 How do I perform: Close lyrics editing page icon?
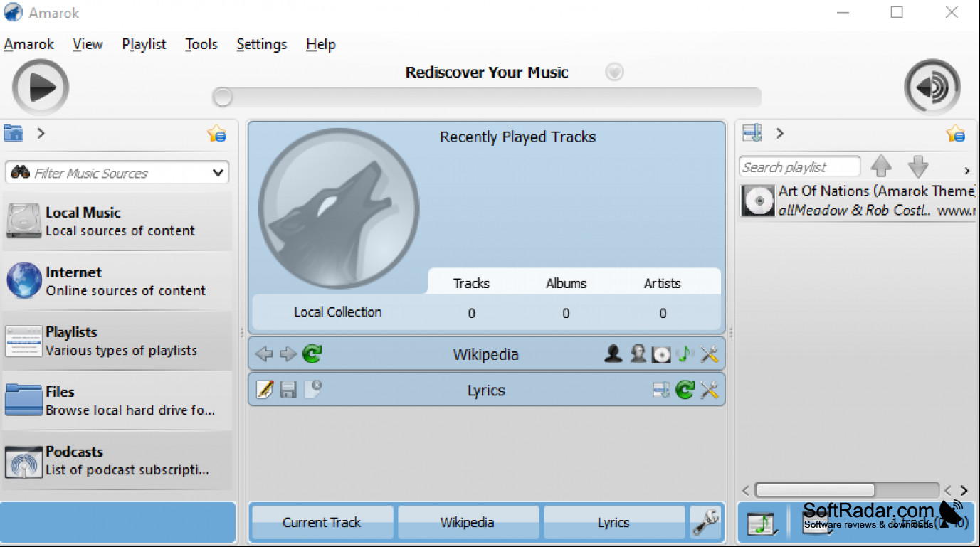[x=312, y=389]
